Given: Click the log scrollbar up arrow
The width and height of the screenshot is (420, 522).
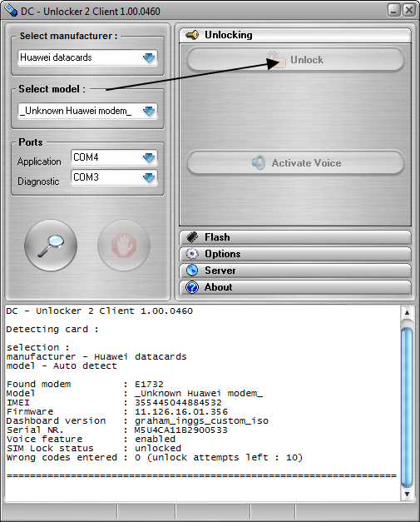Looking at the screenshot, I should pyautogui.click(x=407, y=313).
